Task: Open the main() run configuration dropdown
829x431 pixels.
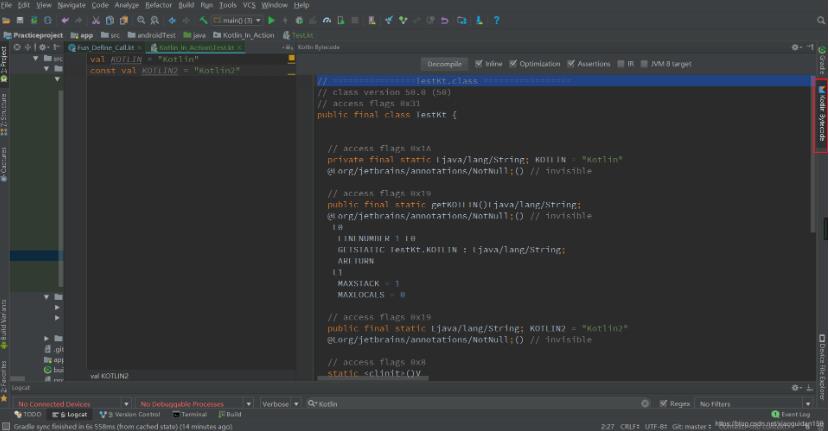Action: click(x=237, y=19)
